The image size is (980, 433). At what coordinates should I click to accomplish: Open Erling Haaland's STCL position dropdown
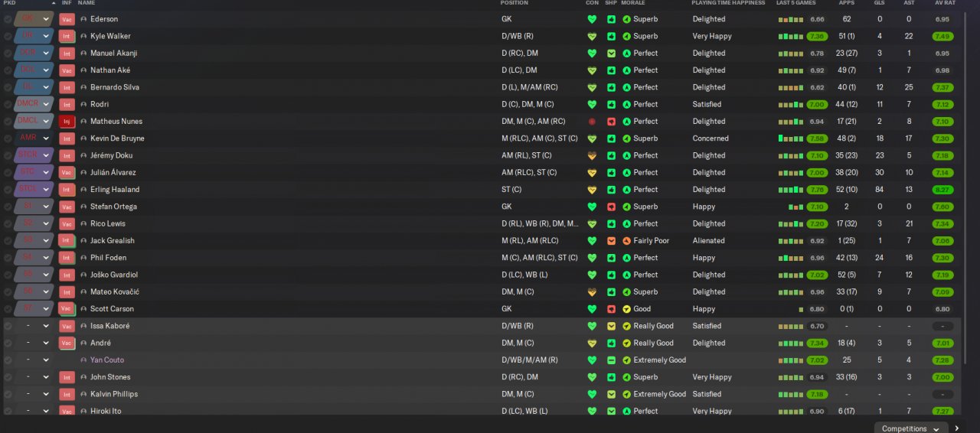coord(34,189)
